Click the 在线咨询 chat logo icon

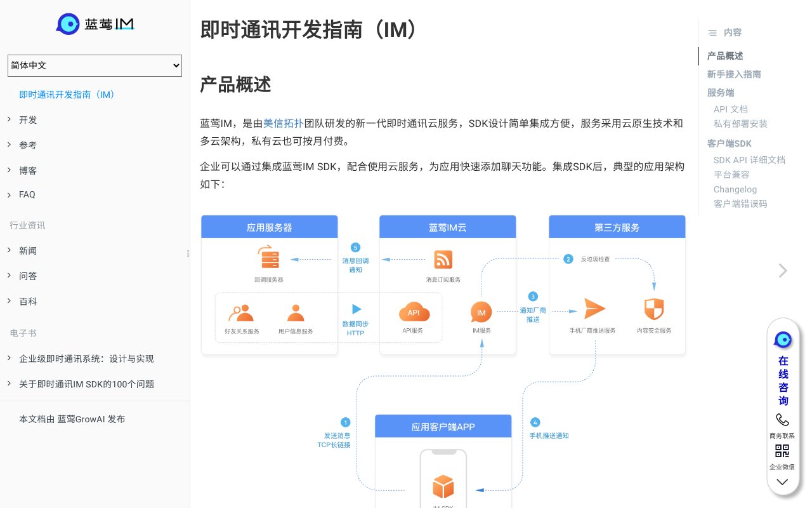click(x=782, y=339)
